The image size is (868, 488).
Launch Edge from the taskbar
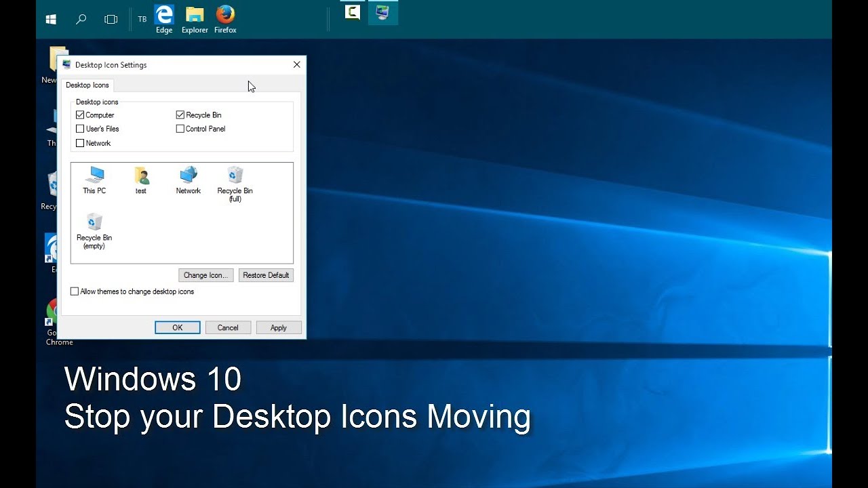(x=164, y=19)
